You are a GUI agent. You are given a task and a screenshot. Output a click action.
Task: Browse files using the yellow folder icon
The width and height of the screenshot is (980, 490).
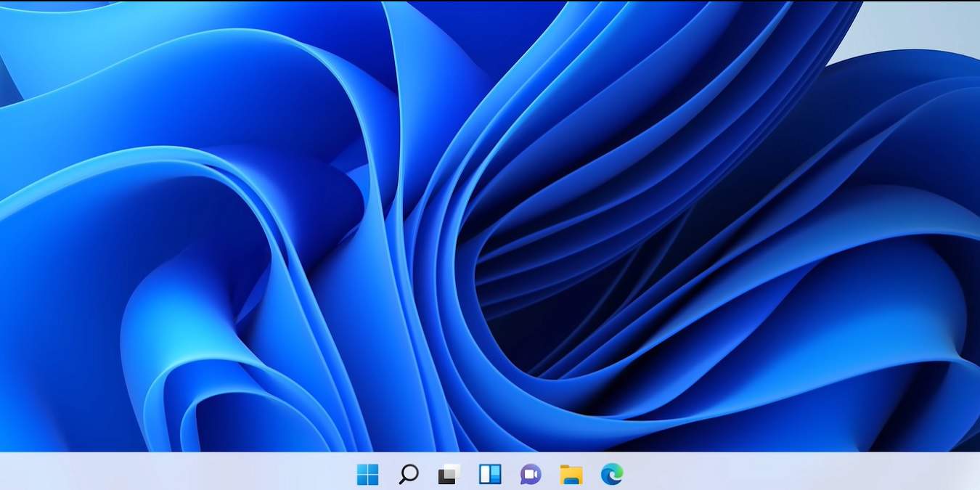tap(571, 474)
